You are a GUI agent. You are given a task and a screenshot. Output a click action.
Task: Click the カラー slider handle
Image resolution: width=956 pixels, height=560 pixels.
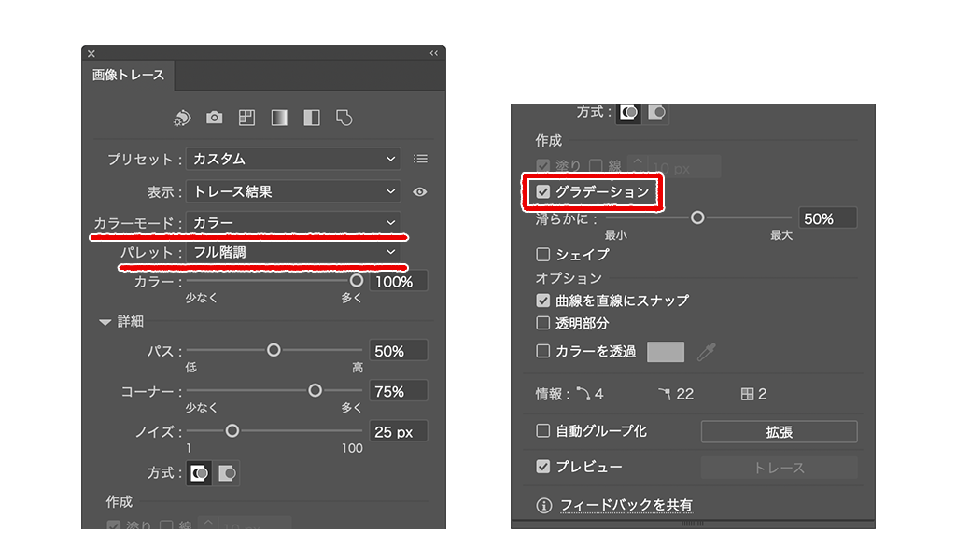coord(356,281)
